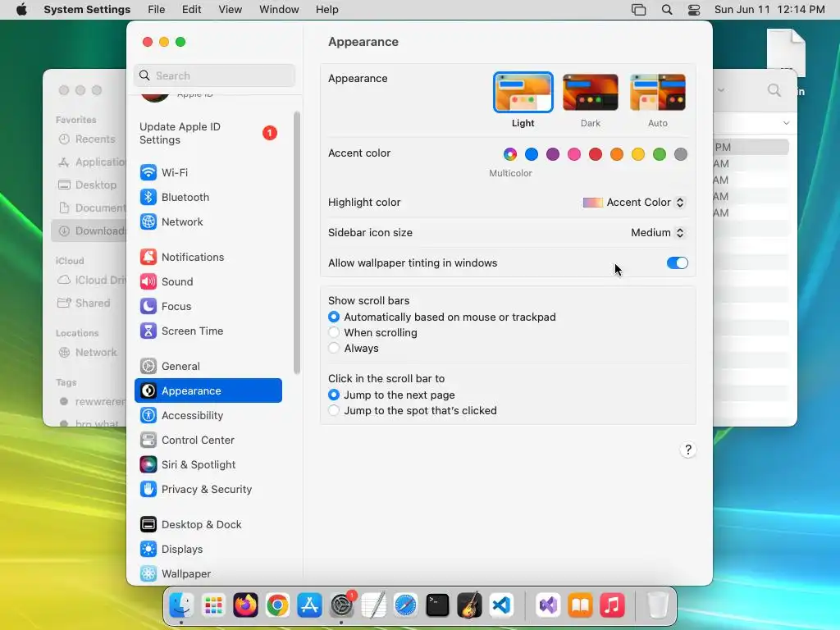Image resolution: width=840 pixels, height=630 pixels.
Task: Open the Sidebar icon size dropdown
Action: (658, 232)
